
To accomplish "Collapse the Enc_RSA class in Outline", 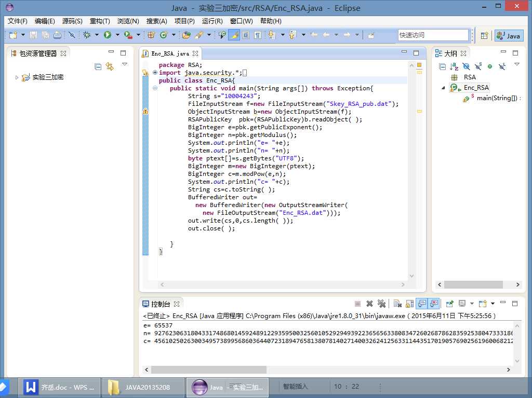I will point(443,88).
